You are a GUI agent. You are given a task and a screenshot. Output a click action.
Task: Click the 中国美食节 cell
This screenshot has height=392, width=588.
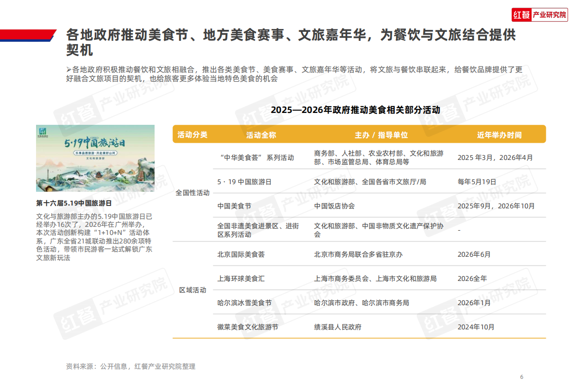point(234,206)
